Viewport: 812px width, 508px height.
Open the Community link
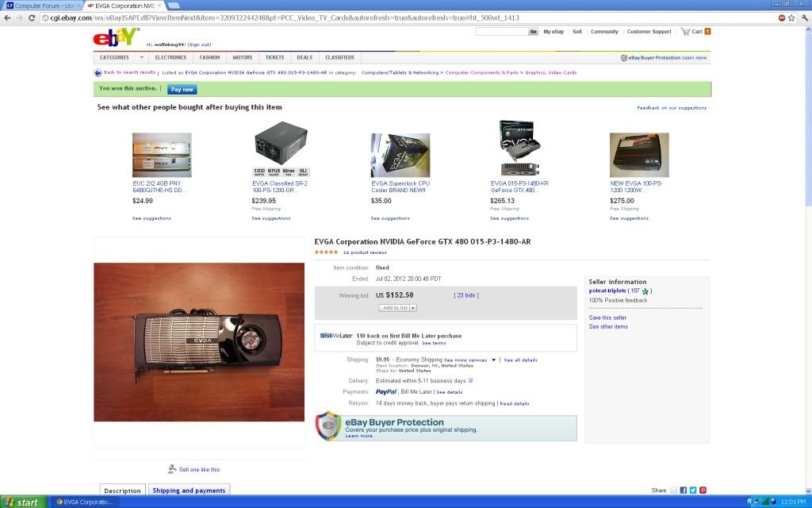pyautogui.click(x=604, y=32)
